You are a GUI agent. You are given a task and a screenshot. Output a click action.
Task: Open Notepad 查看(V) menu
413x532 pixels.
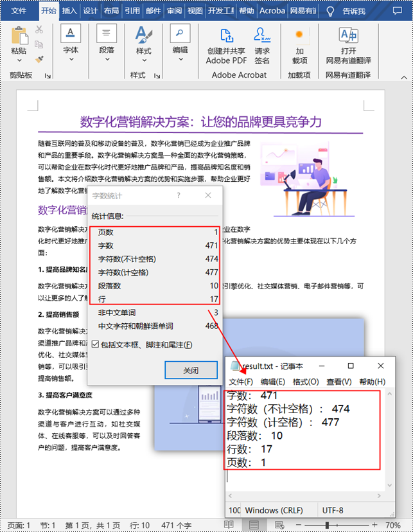point(338,382)
